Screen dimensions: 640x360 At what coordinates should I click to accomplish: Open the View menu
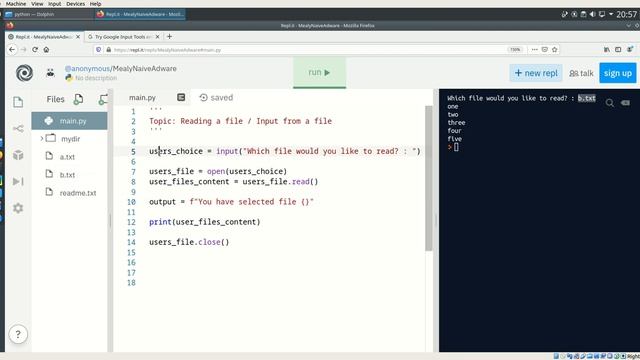click(x=37, y=4)
